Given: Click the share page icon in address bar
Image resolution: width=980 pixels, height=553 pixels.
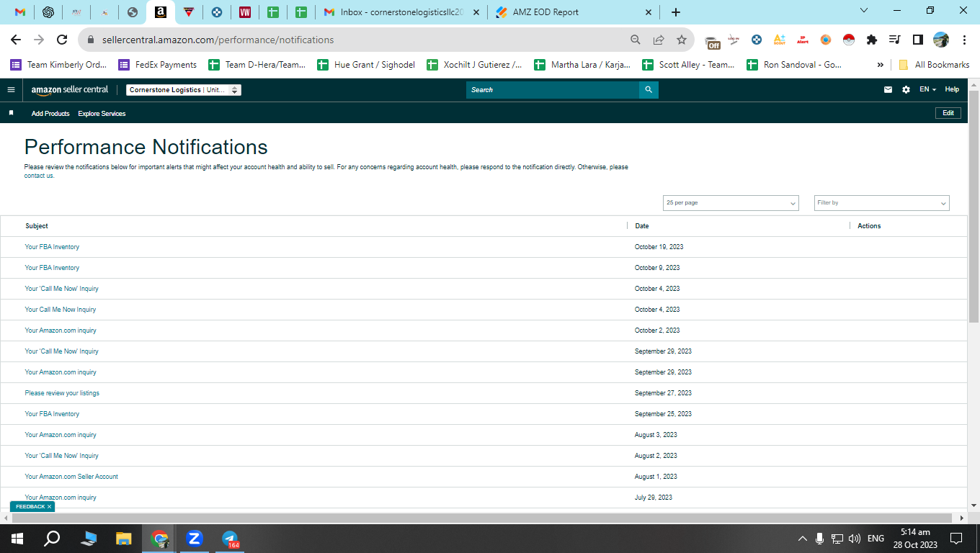Looking at the screenshot, I should (659, 40).
